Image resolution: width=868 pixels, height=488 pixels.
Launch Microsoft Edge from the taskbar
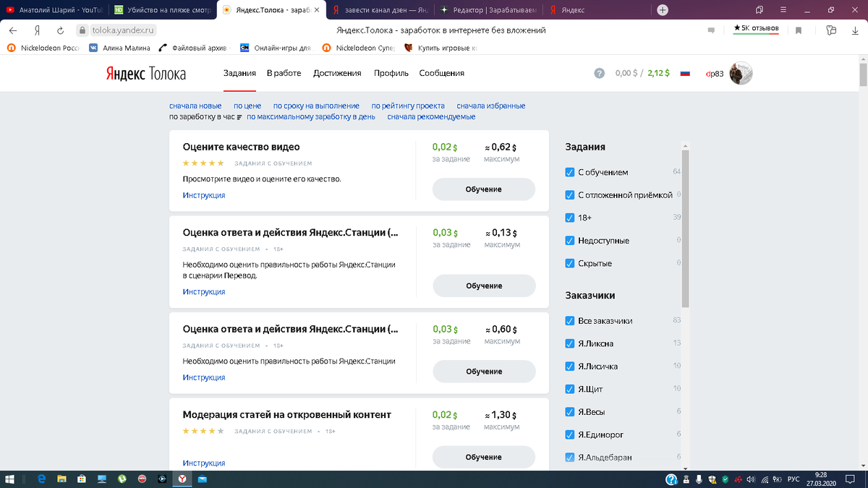pyautogui.click(x=42, y=479)
